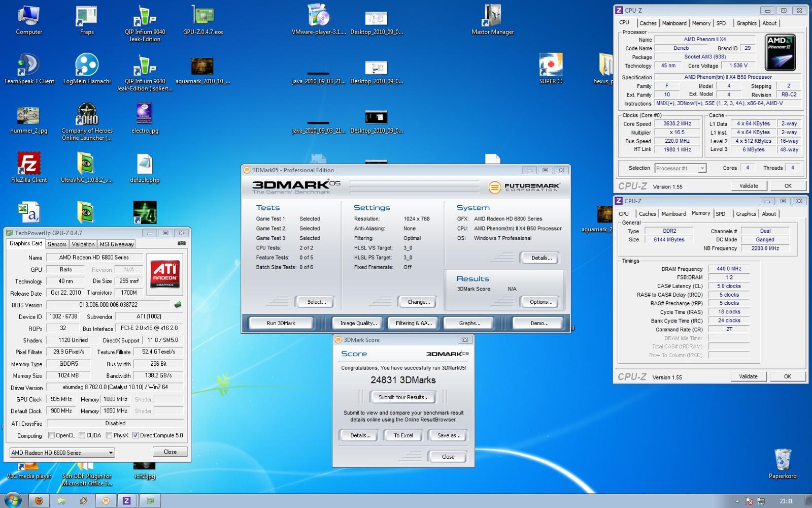Click the GPU-Z screenshot camera icon
The width and height of the screenshot is (812, 508).
point(181,243)
